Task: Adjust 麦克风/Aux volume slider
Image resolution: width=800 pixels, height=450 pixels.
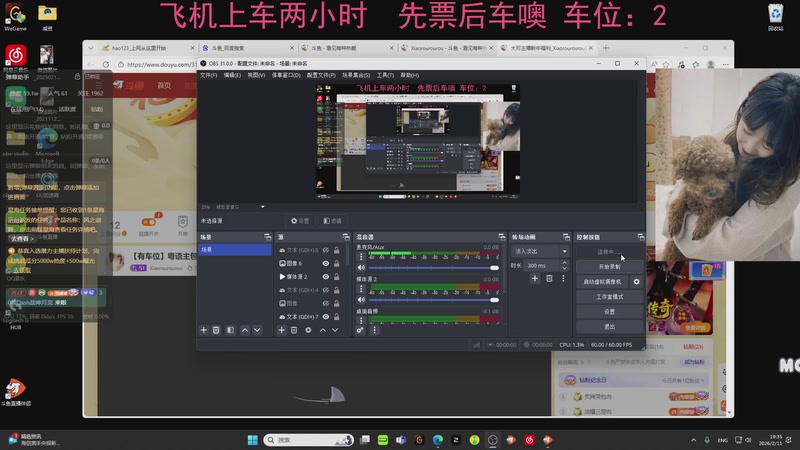Action: click(433, 268)
